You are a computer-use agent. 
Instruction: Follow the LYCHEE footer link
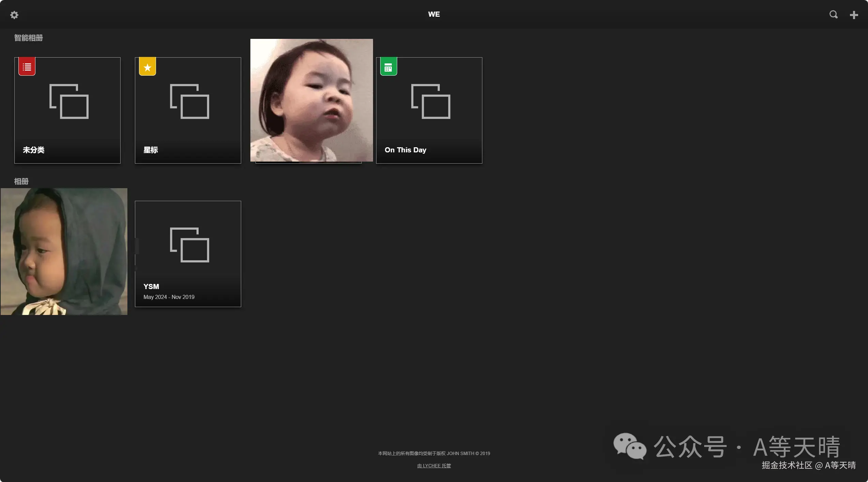pyautogui.click(x=434, y=466)
